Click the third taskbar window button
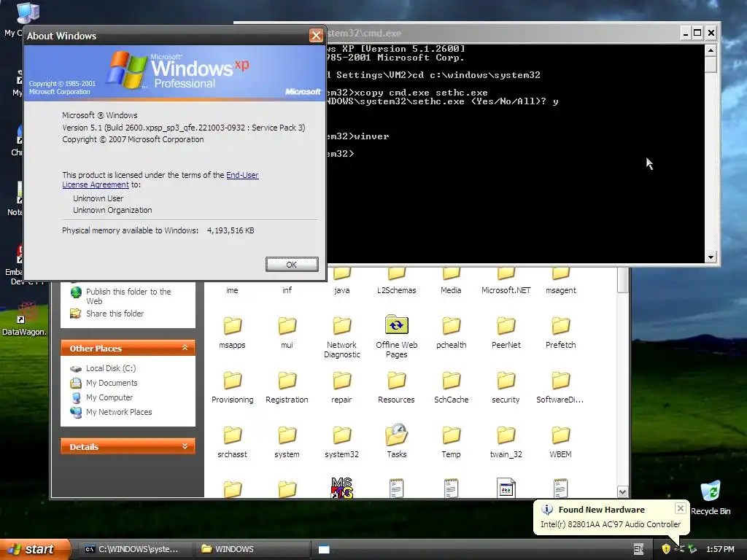 tap(324, 549)
